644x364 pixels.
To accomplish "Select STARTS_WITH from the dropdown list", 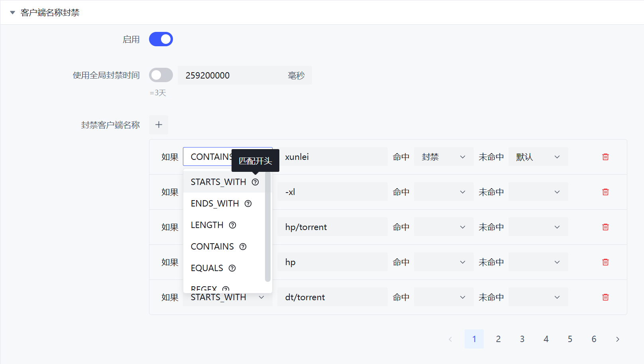I will pos(218,182).
